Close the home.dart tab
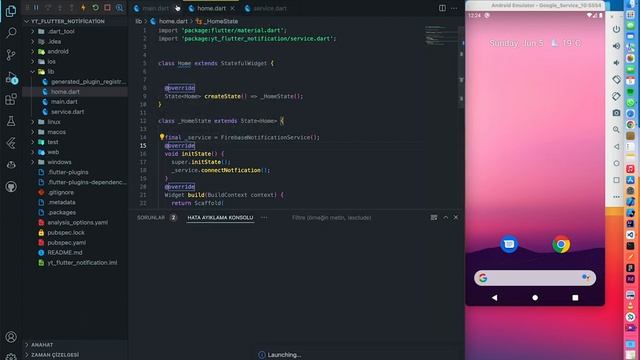Image resolution: width=640 pixels, height=360 pixels. click(x=233, y=8)
